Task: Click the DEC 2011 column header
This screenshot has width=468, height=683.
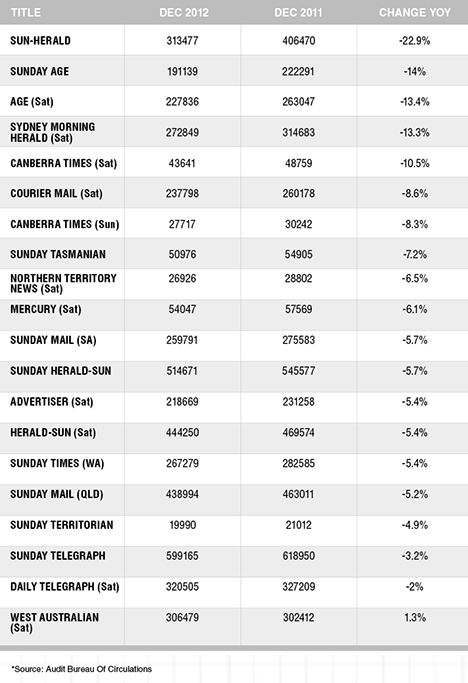Action: coord(298,12)
